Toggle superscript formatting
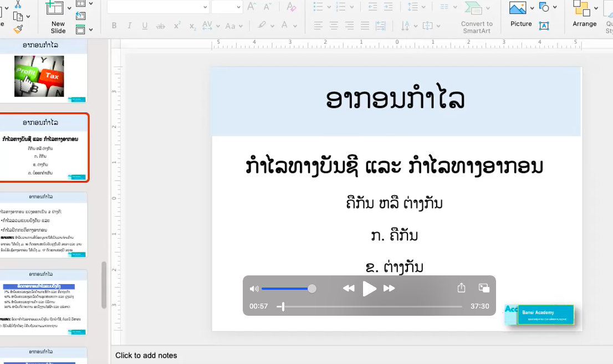Screen dimensions: 613x364 point(177,26)
